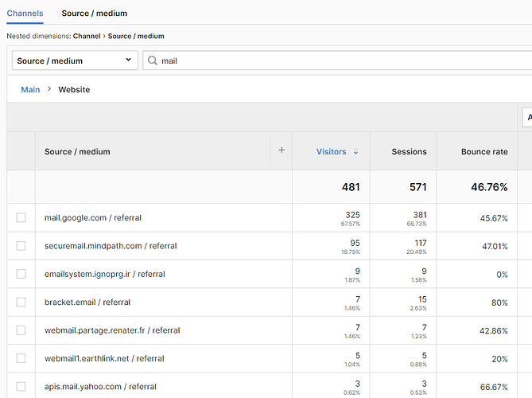532x398 pixels.
Task: Check the apis.mail.yahoo.com row checkbox
Action: (21, 387)
